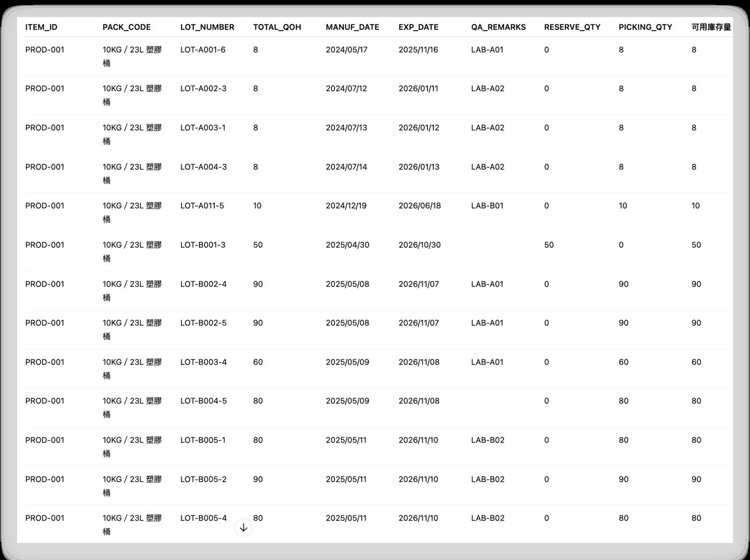Viewport: 750px width, 560px height.
Task: Click lot number LOT-A004-3
Action: coord(204,167)
